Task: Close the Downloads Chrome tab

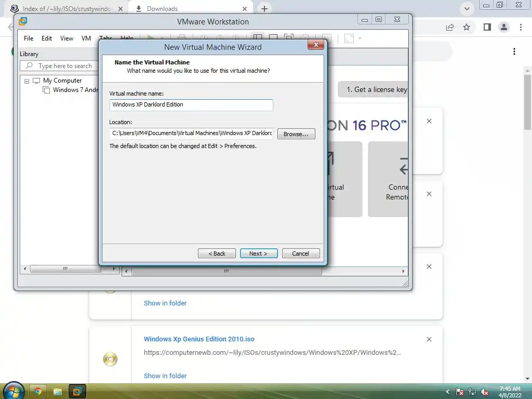Action: [x=245, y=9]
